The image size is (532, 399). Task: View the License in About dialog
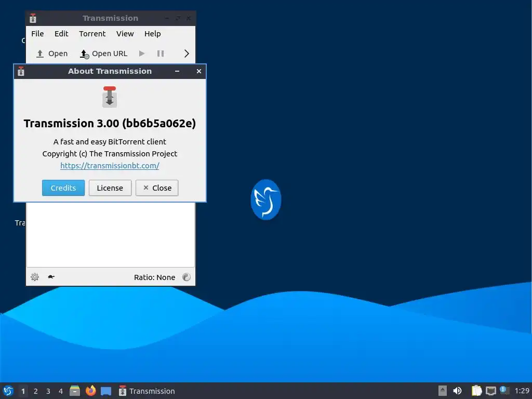click(110, 188)
